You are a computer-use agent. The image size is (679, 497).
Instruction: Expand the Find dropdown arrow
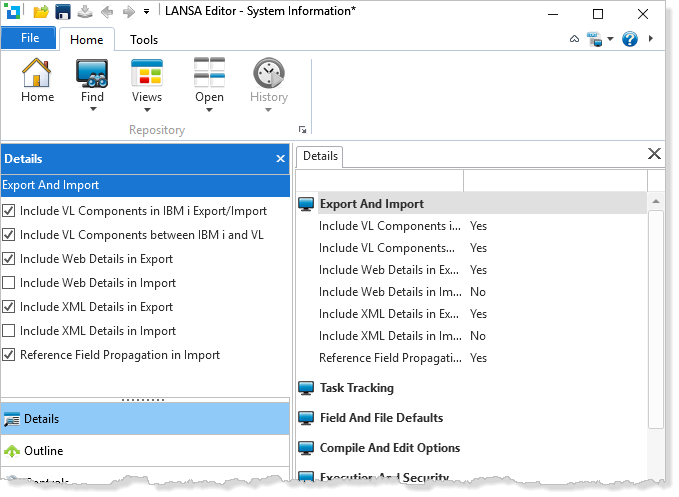click(x=92, y=109)
